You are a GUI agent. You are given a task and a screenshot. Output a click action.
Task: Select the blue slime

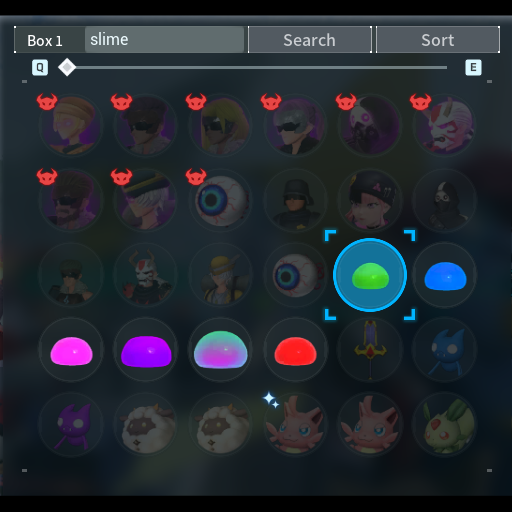(x=445, y=275)
